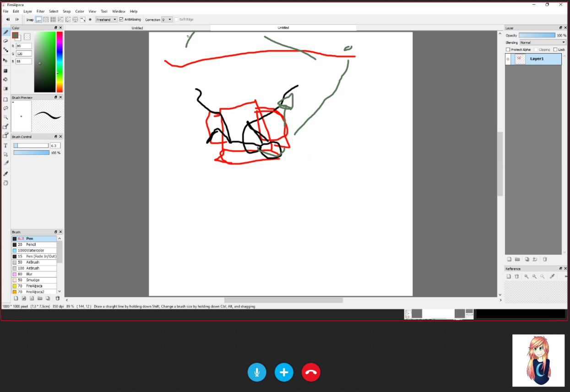Select the Watercolor brush in list

point(34,250)
